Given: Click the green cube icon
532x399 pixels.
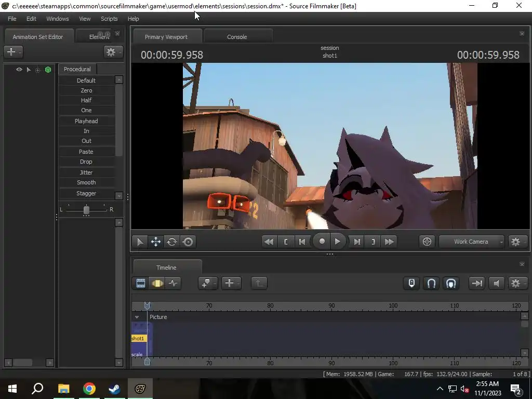Looking at the screenshot, I should tap(48, 70).
